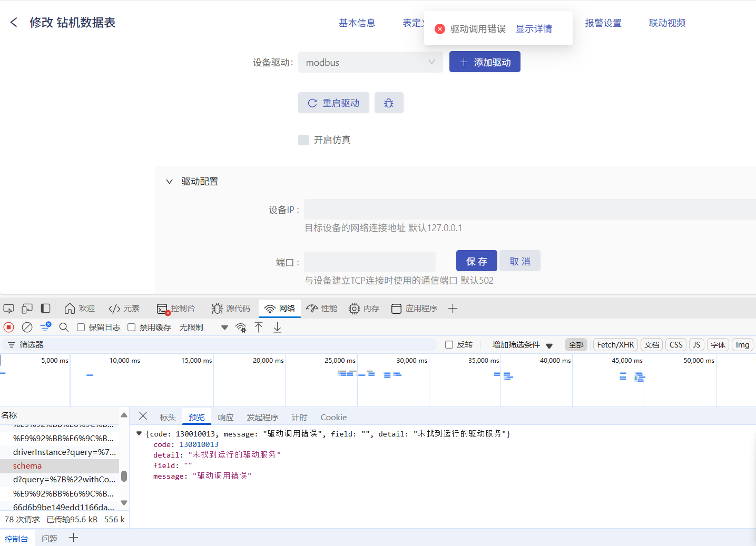This screenshot has width=756, height=546.
Task: Switch to 基本信息 tab
Action: pos(357,23)
